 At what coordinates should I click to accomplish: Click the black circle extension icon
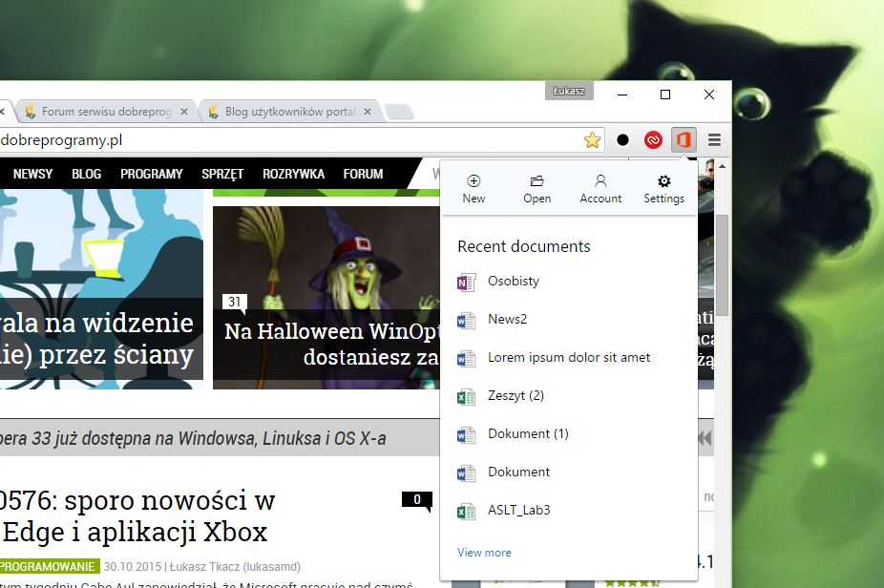point(623,139)
